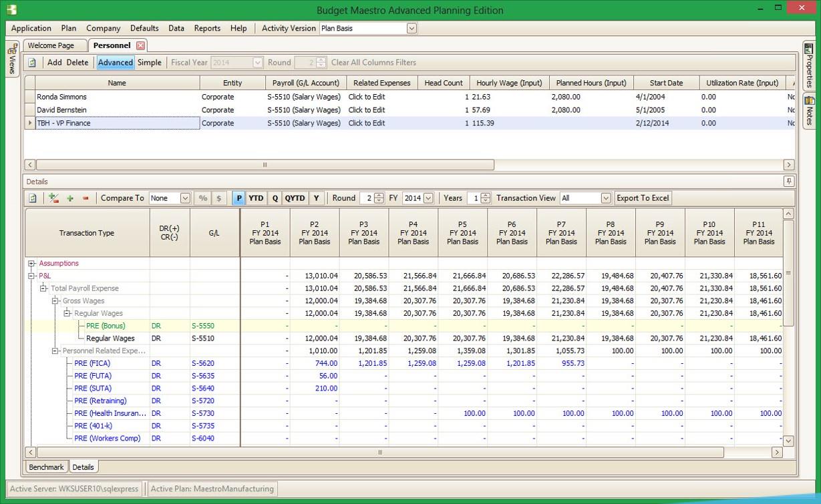Open the Plan menu
821x504 pixels.
pyautogui.click(x=69, y=28)
